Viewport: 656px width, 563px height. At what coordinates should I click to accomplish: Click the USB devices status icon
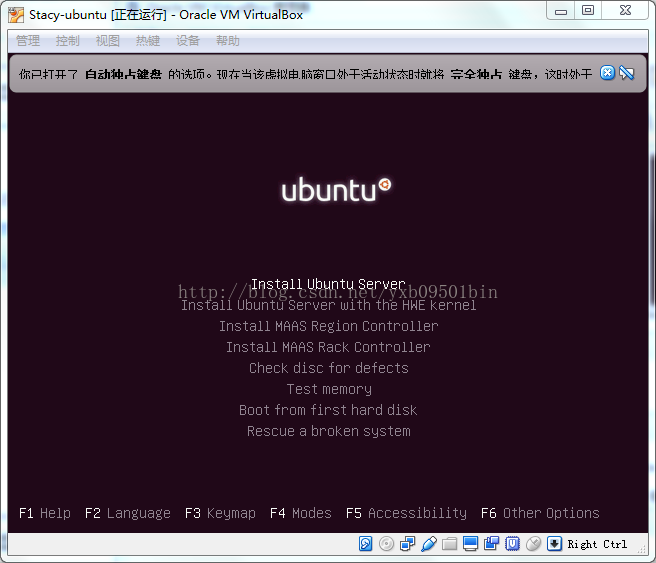click(429, 544)
